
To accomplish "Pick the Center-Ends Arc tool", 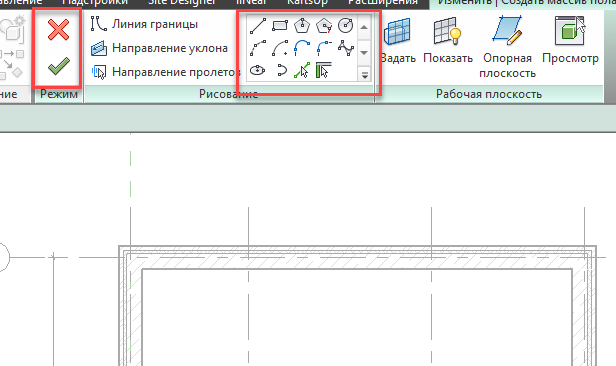I will 280,49.
